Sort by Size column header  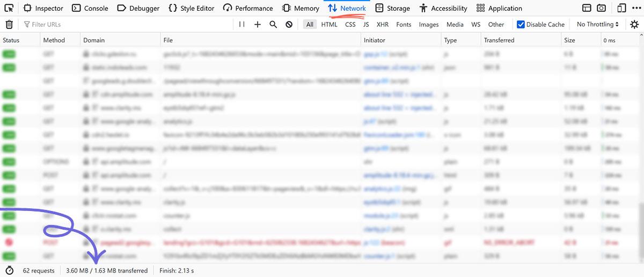[581, 40]
